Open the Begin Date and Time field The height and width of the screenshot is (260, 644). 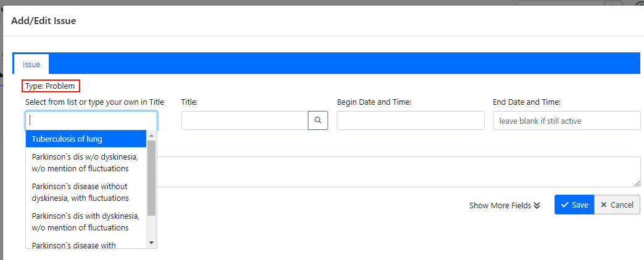click(x=410, y=121)
